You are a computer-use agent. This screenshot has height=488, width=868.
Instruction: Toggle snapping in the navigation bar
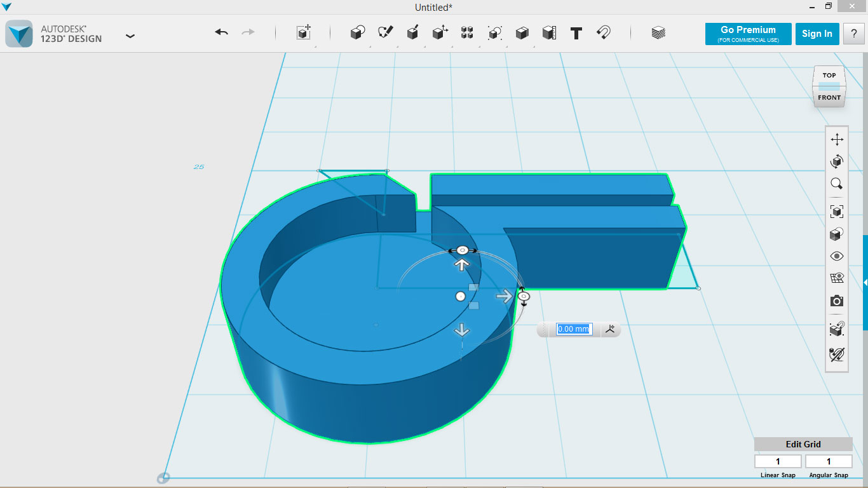837,329
